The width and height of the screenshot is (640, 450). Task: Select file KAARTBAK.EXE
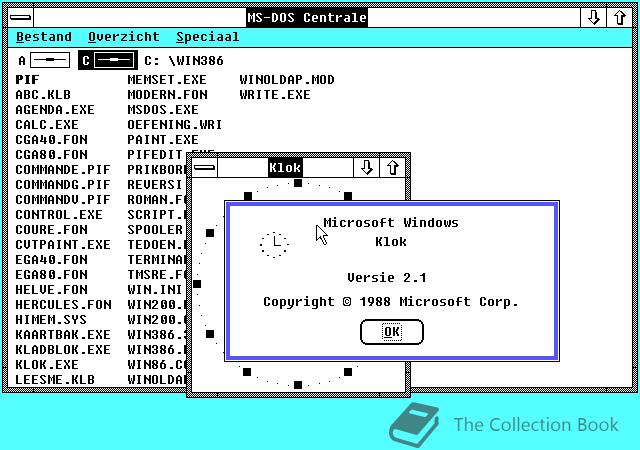click(x=63, y=335)
